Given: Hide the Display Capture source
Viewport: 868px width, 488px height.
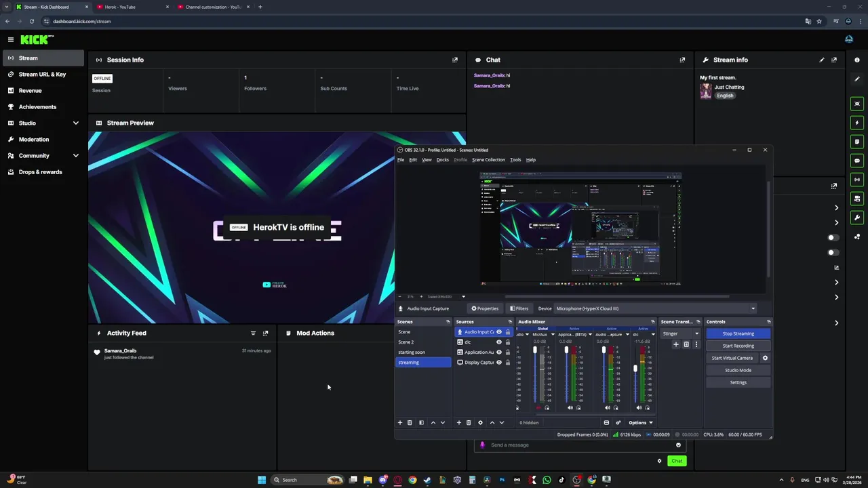Looking at the screenshot, I should pyautogui.click(x=499, y=363).
